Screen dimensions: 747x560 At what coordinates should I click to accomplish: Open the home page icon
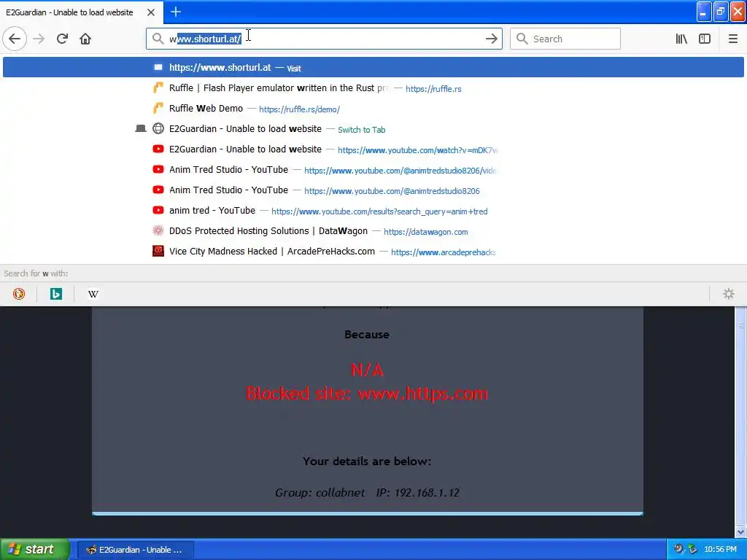85,39
